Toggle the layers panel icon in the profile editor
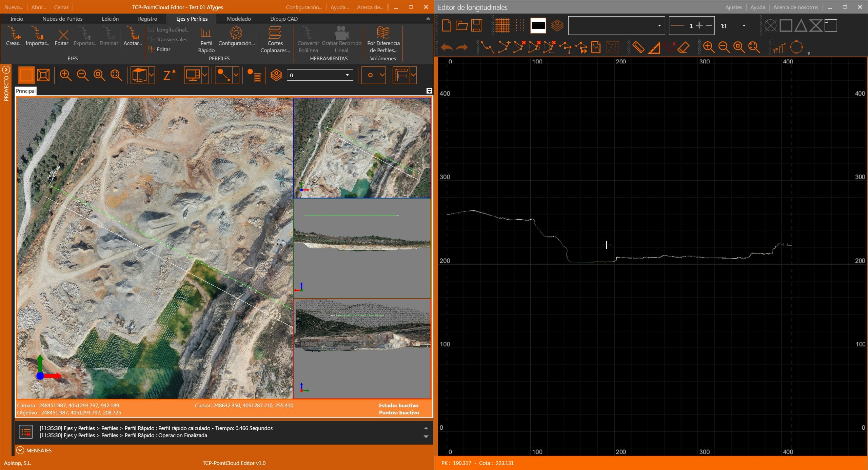The height and width of the screenshot is (470, 868). tap(557, 25)
